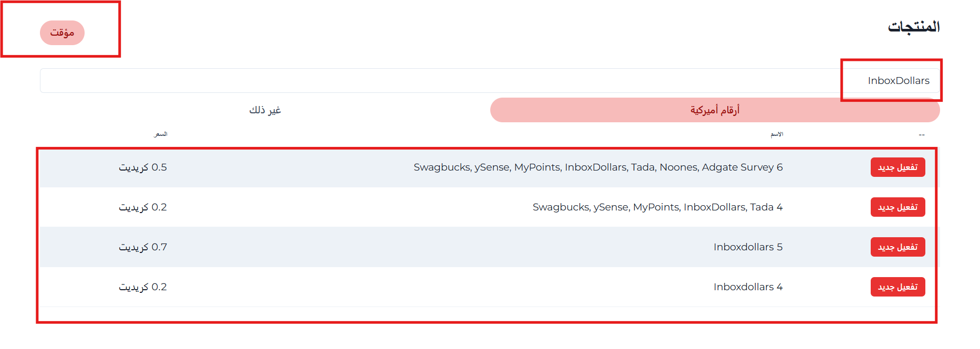
Task: Select the Inboxdollars 5 product name
Action: point(748,247)
